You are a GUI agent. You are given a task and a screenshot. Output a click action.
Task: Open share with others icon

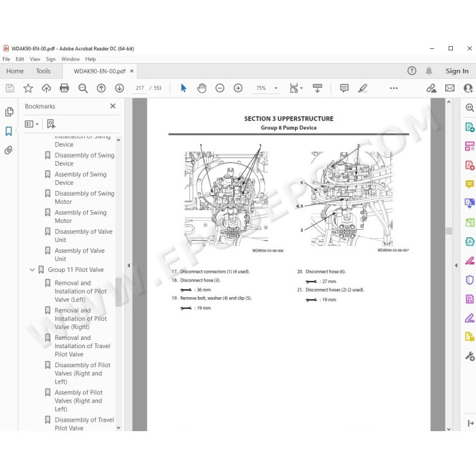pyautogui.click(x=469, y=88)
